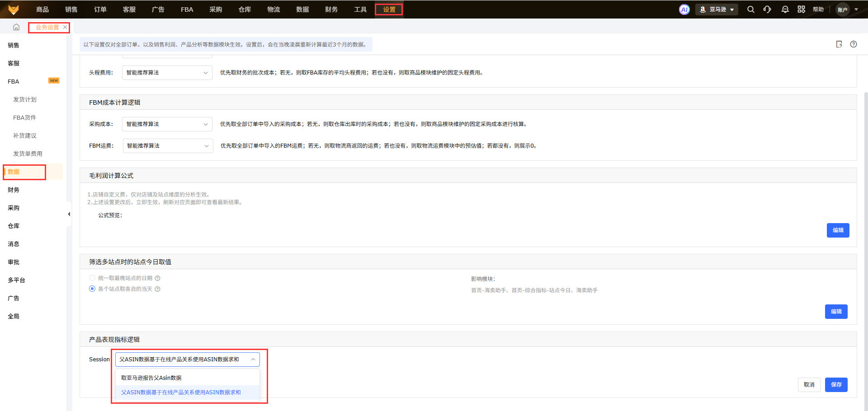Click 编辑 in the 毛利润计算公式 section
868x411 pixels.
point(838,230)
